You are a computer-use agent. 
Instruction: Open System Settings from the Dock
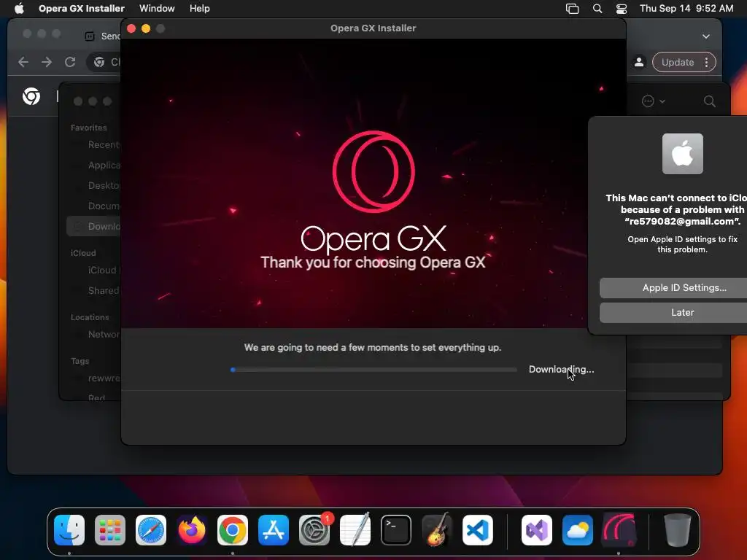pos(314,530)
